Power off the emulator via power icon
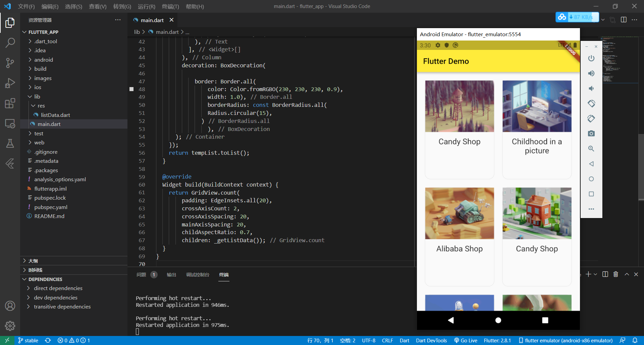Viewport: 644px width, 345px height. click(591, 58)
